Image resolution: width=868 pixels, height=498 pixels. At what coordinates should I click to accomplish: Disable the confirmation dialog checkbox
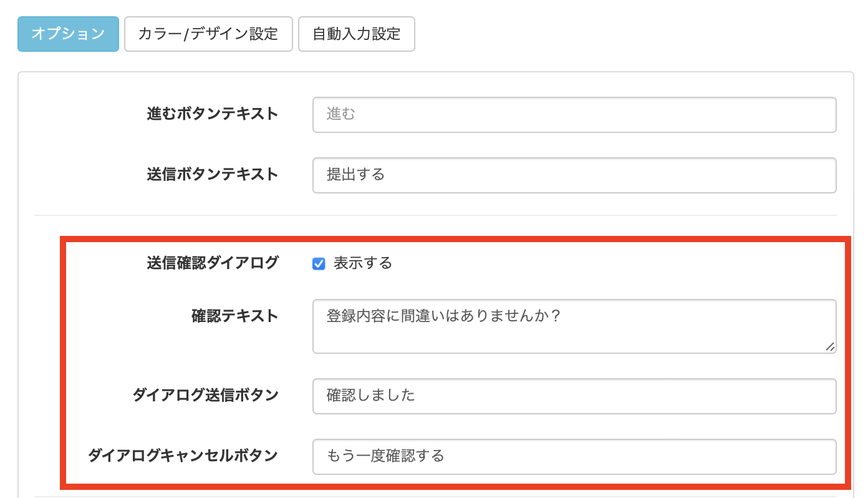(x=319, y=263)
